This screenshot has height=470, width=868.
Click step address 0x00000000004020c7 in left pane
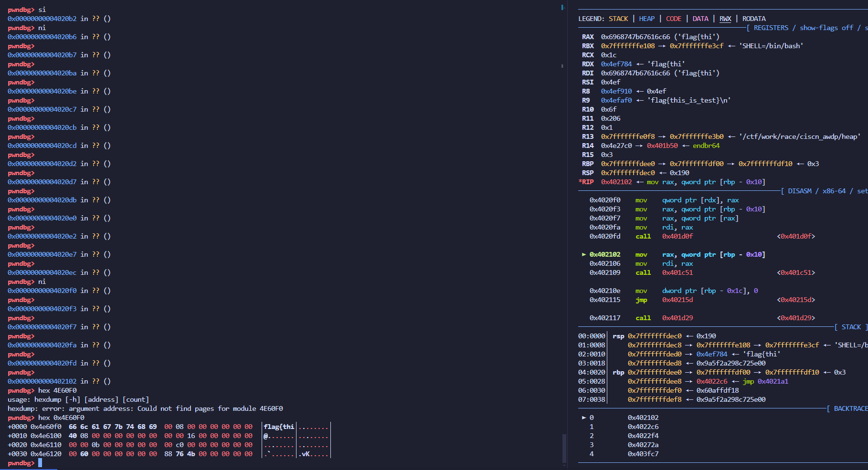[42, 109]
